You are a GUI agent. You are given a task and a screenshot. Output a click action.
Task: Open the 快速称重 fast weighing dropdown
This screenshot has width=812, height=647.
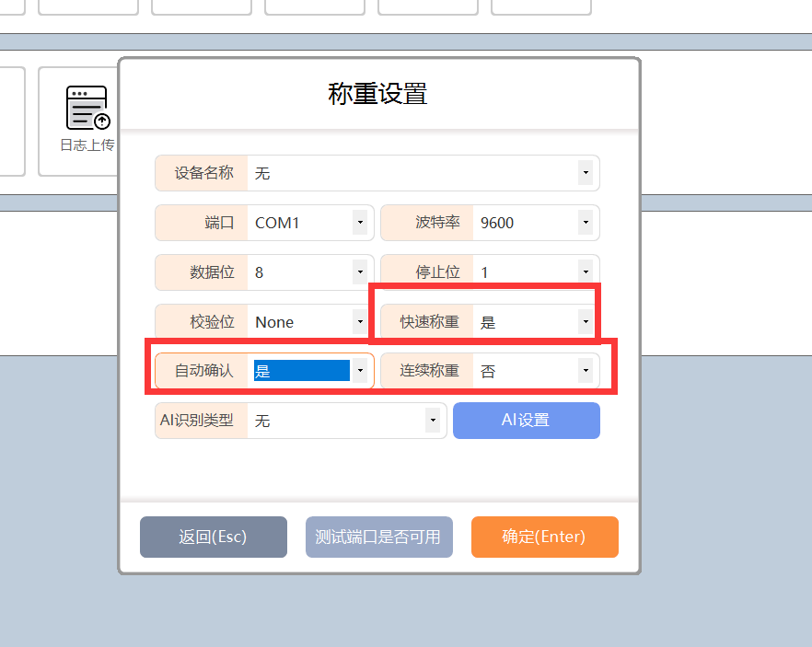[586, 322]
